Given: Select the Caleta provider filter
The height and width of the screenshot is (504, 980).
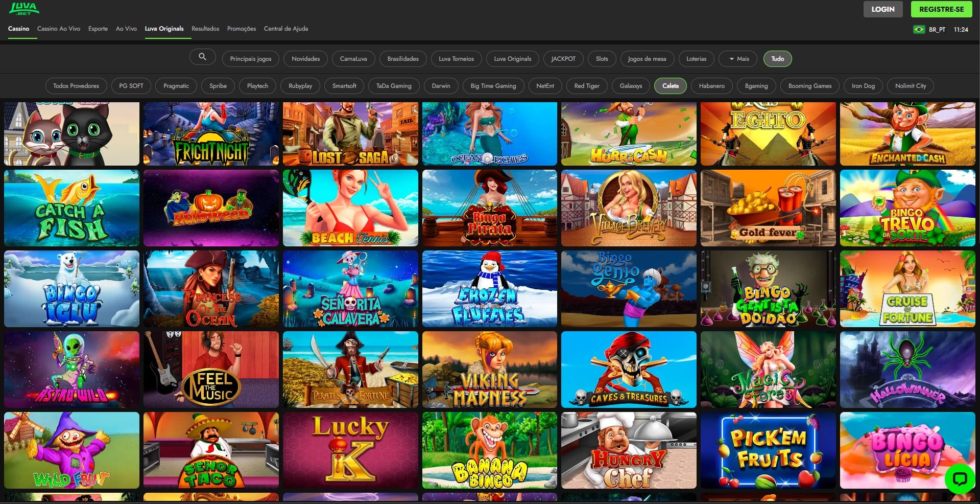Looking at the screenshot, I should click(x=671, y=86).
